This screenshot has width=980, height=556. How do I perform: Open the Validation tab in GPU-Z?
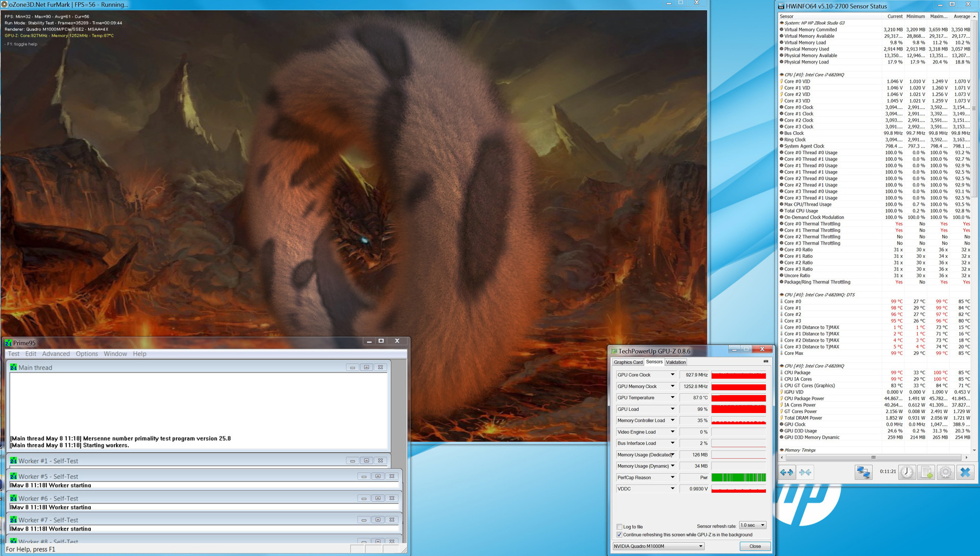[x=676, y=362]
